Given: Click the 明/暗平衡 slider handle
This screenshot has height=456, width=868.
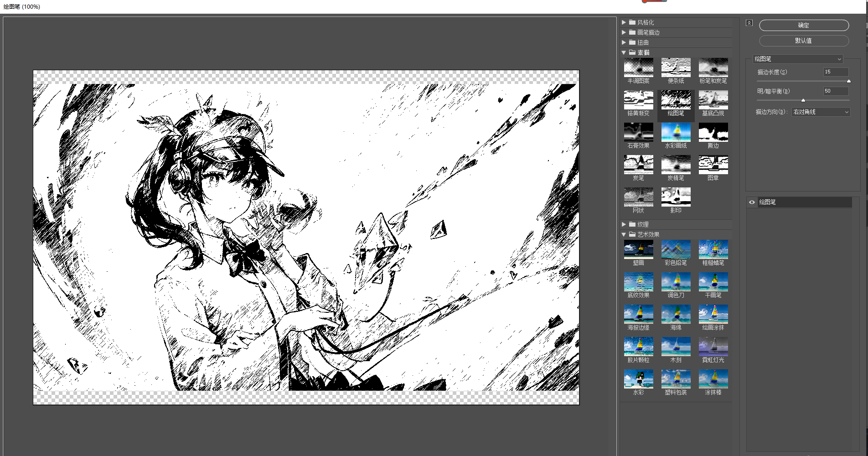Looking at the screenshot, I should click(803, 100).
